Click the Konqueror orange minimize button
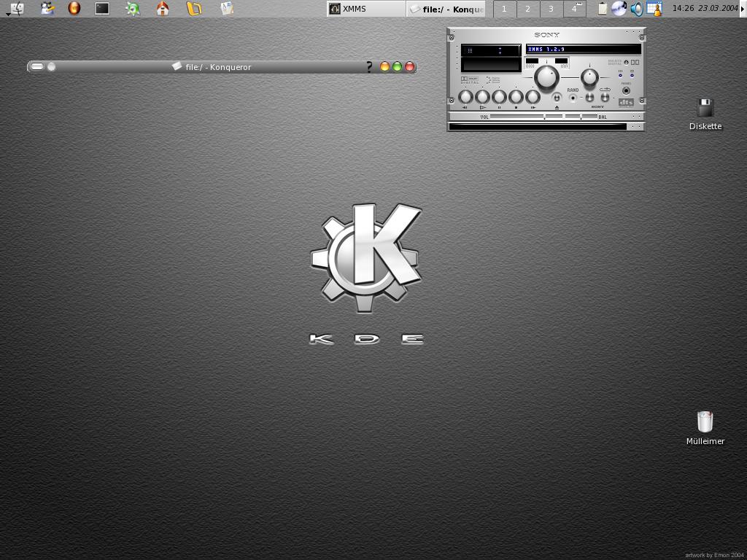The height and width of the screenshot is (560, 747). point(385,66)
